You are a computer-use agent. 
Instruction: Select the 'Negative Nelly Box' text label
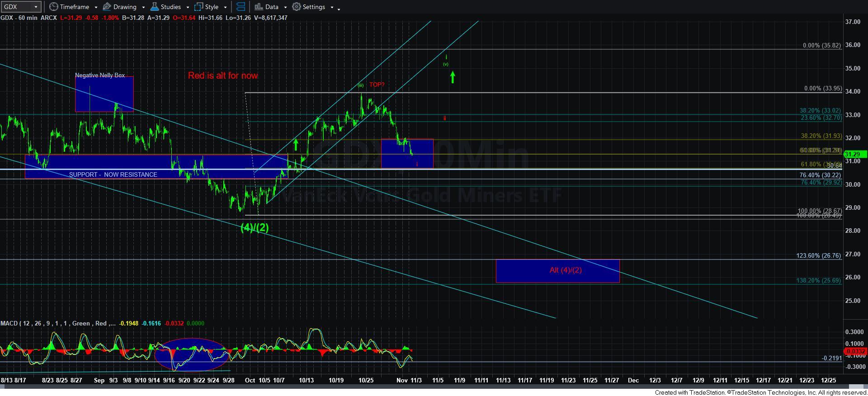[x=100, y=75]
